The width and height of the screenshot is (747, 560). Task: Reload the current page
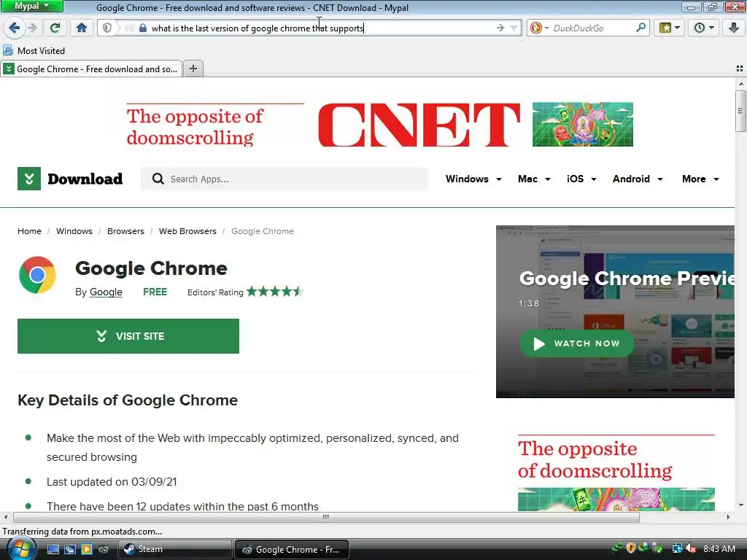(55, 28)
